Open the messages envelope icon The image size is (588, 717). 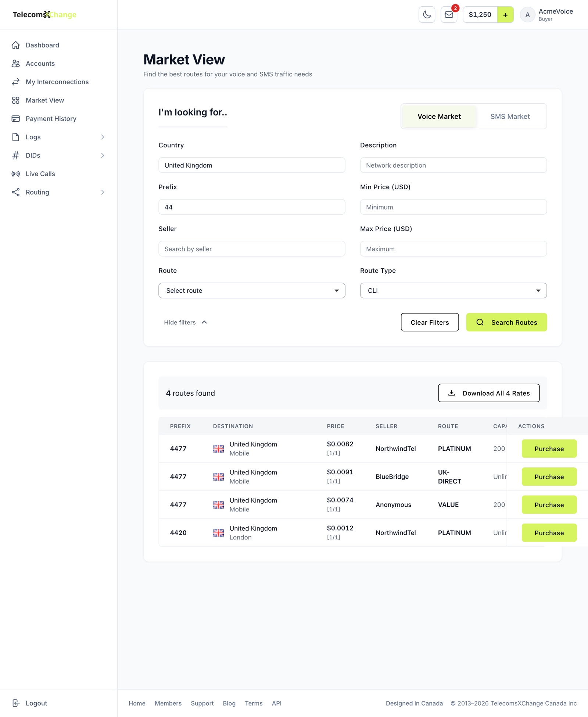click(x=449, y=15)
